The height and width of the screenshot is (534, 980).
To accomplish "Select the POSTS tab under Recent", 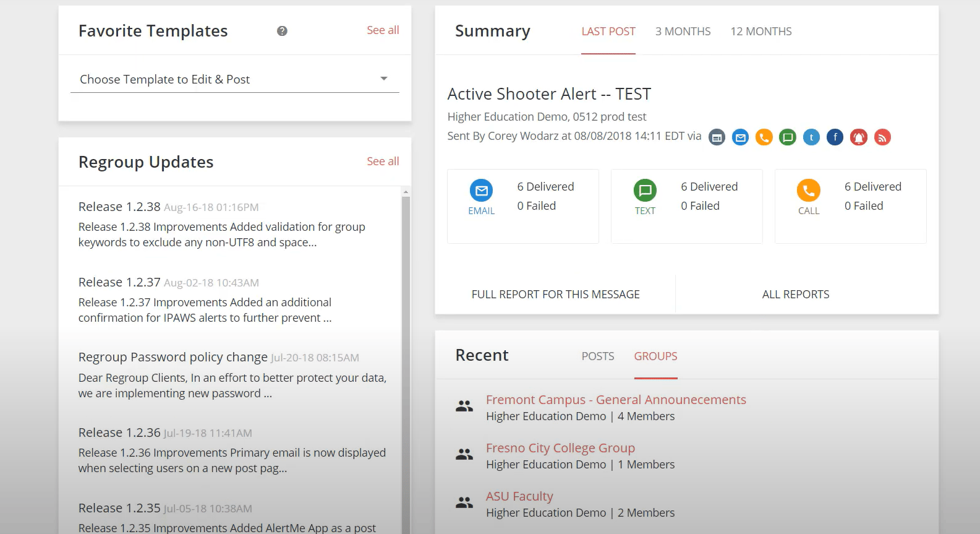I will [597, 356].
